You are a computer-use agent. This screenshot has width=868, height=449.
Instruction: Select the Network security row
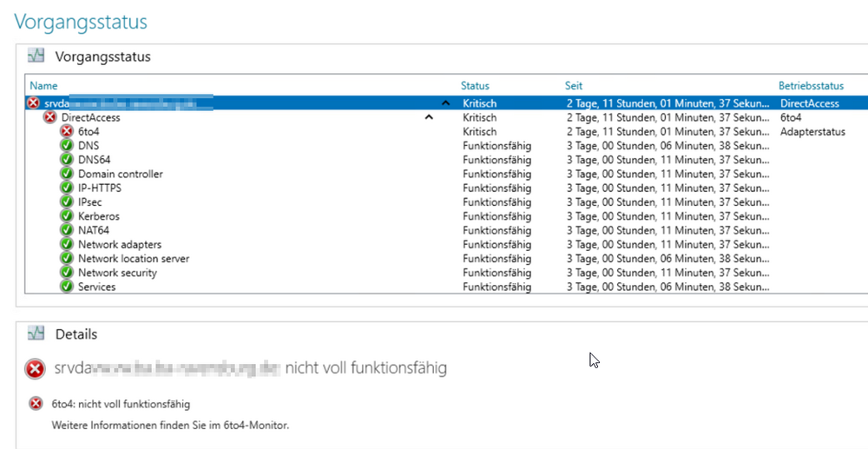click(x=117, y=273)
